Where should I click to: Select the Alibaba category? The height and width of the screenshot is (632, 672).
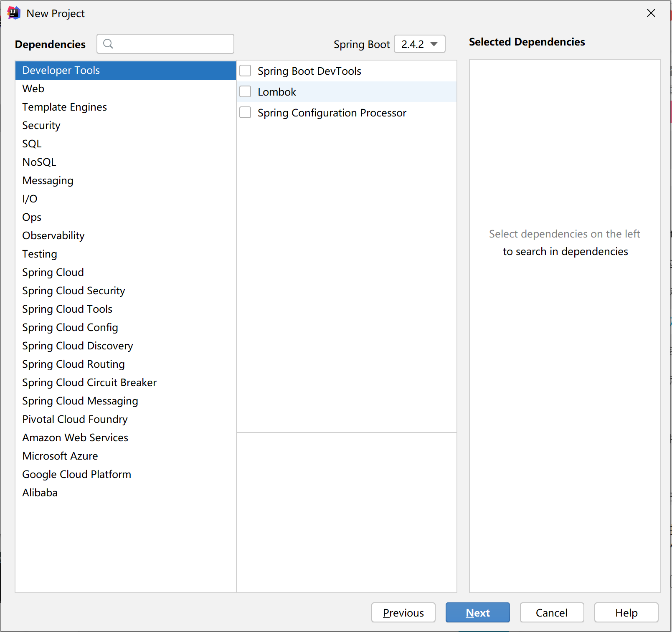[126, 493]
